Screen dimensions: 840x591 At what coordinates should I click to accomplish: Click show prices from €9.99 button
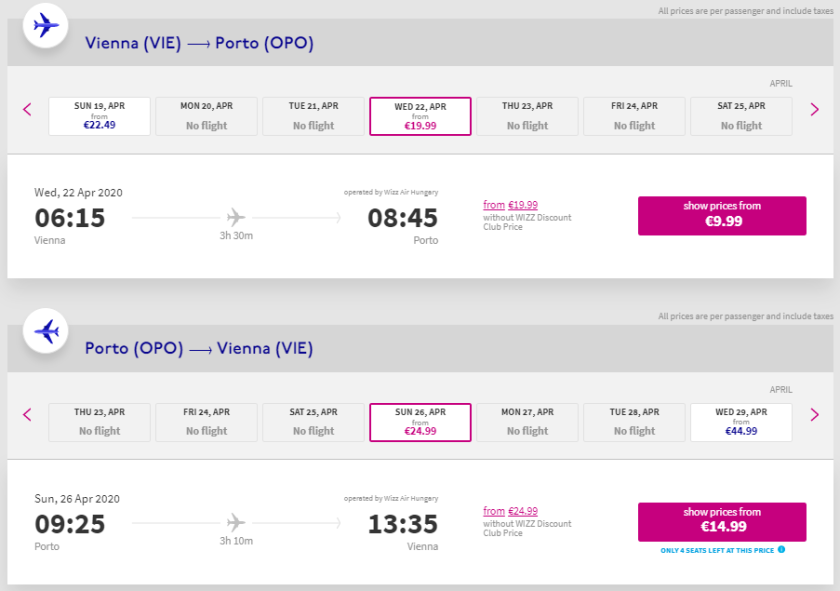(721, 215)
